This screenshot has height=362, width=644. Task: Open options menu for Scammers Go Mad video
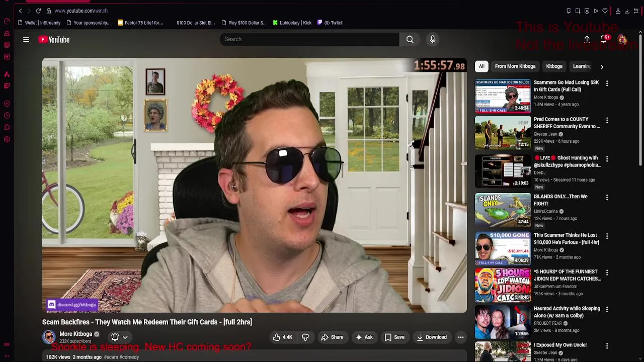(x=607, y=83)
